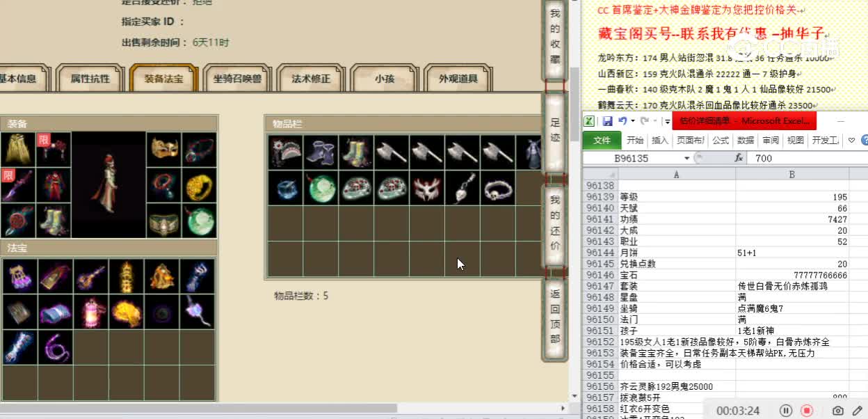Click the formula bar showing 700

tap(809, 159)
